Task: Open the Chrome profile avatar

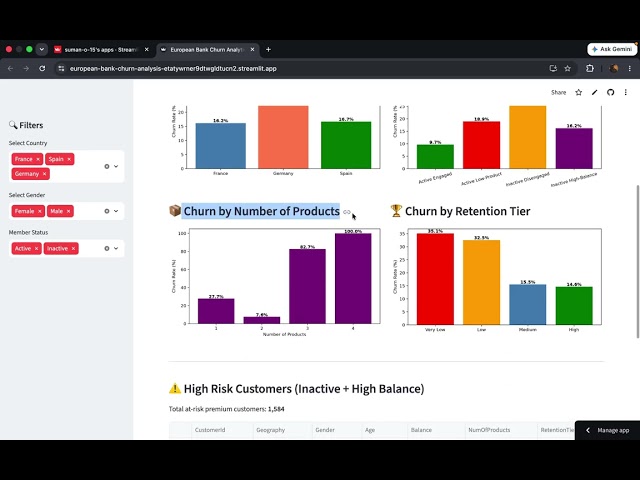Action: point(613,69)
